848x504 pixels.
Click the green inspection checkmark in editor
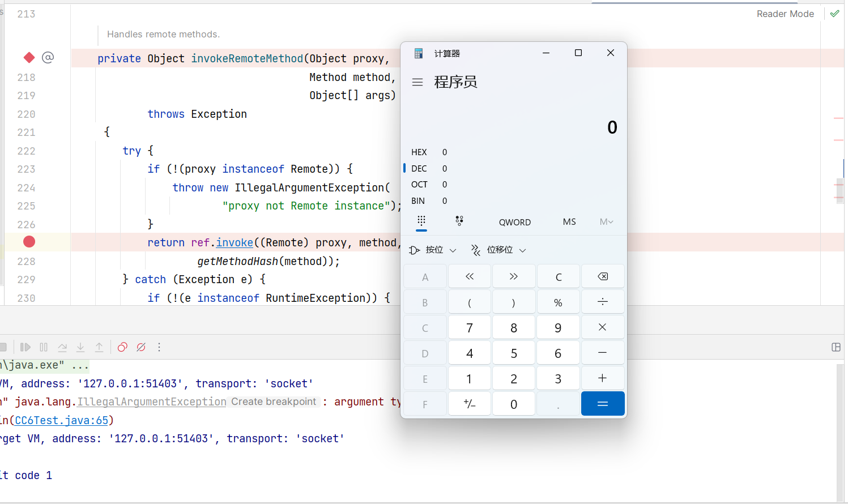pos(834,14)
